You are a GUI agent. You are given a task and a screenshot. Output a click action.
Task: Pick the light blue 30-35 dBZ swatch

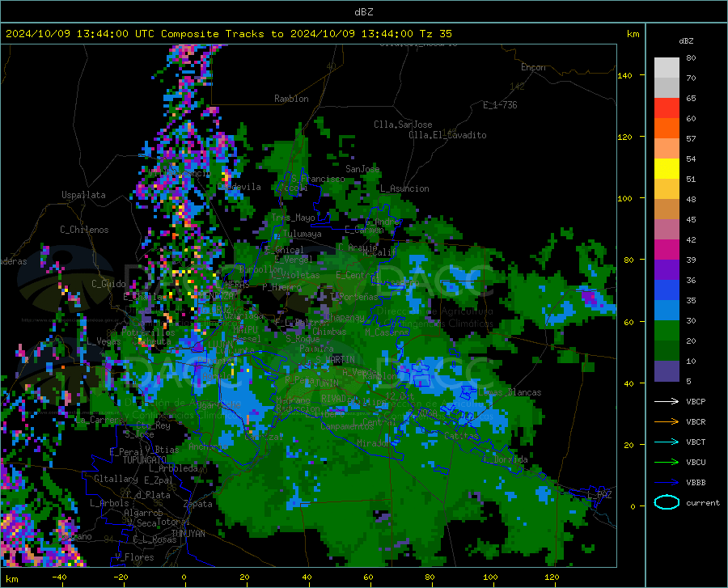pyautogui.click(x=667, y=311)
